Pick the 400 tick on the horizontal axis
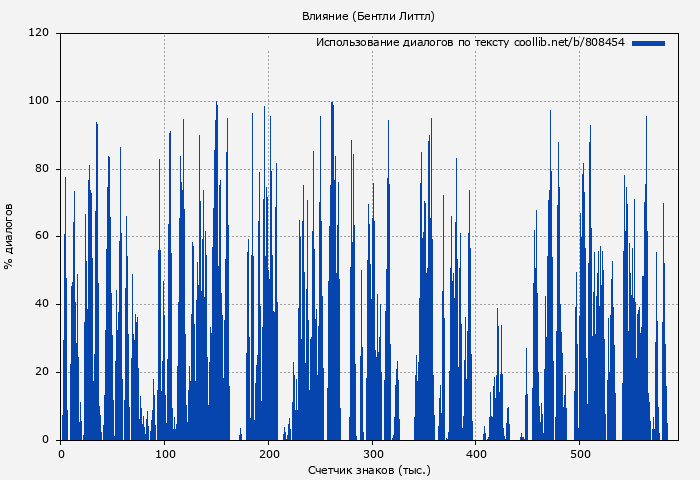The image size is (700, 480). click(475, 454)
